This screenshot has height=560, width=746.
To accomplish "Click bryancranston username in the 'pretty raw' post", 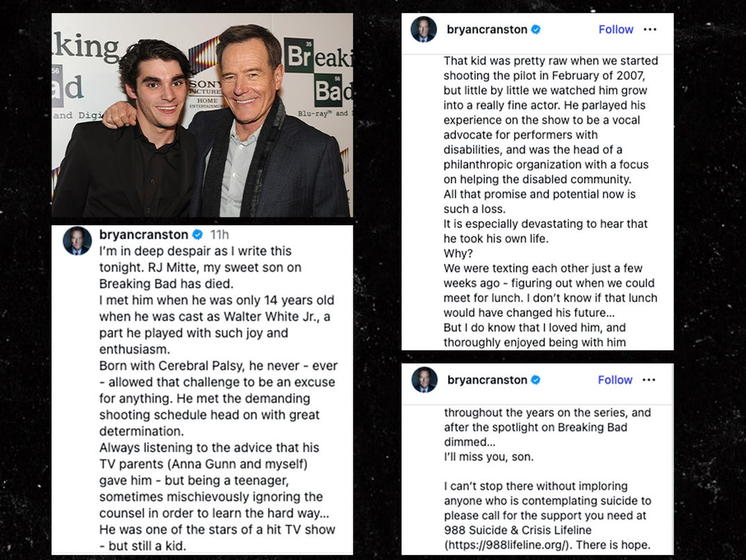I will 487,29.
